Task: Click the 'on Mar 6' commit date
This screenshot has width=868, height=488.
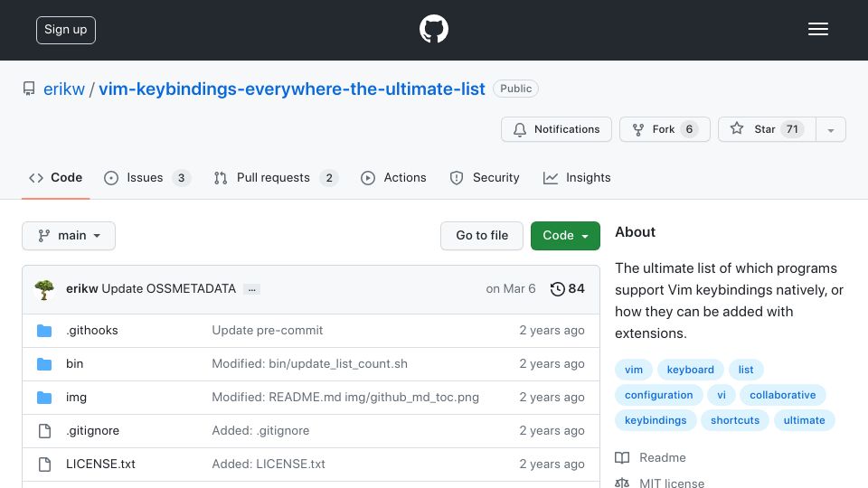Action: [511, 289]
